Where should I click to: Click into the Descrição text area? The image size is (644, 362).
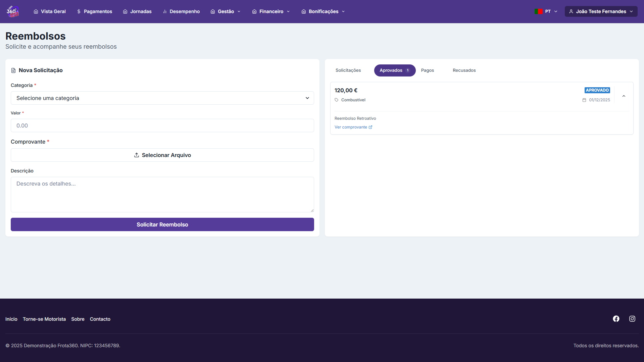click(162, 195)
